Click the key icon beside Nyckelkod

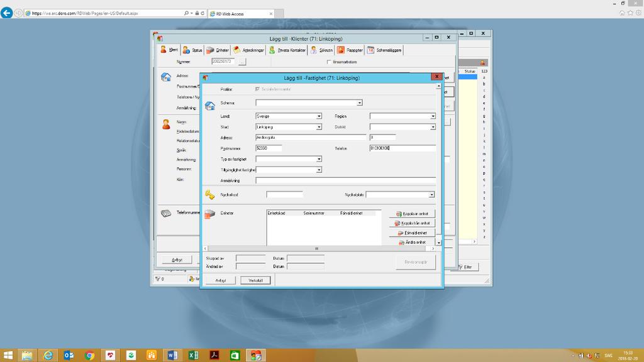210,195
